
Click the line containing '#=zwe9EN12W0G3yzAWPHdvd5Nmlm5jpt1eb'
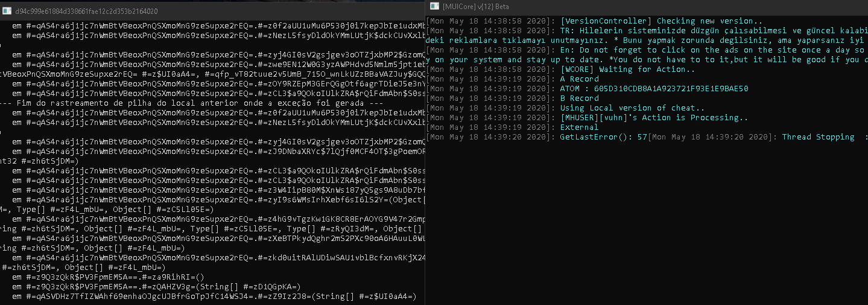219,64
